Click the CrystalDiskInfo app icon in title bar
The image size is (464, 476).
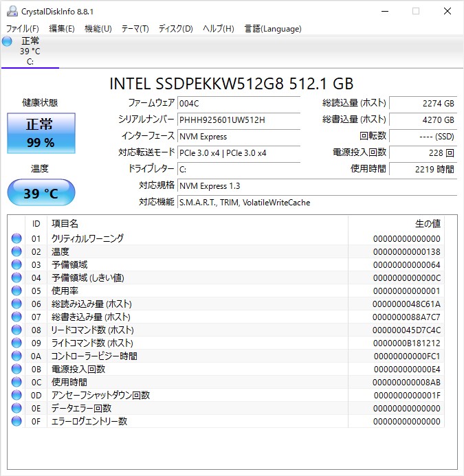click(x=12, y=11)
